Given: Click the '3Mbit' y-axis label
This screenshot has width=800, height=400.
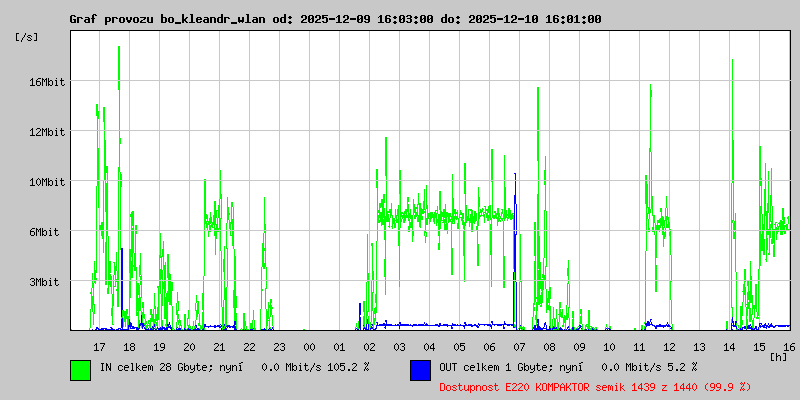Looking at the screenshot, I should click(x=46, y=282).
